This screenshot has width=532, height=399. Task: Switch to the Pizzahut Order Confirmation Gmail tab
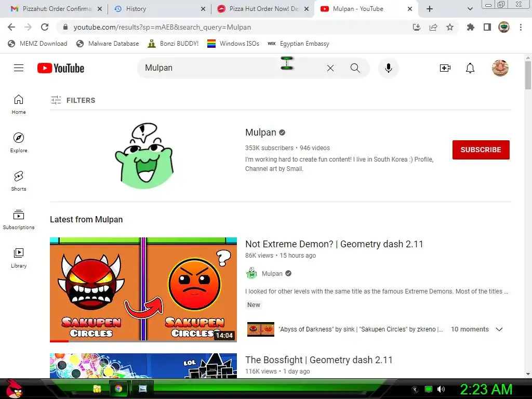(56, 9)
